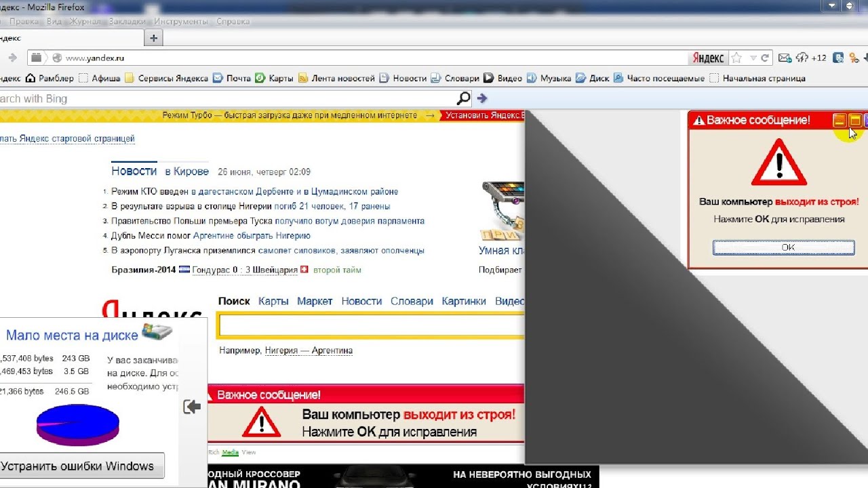Open the Видео bookmark
The width and height of the screenshot is (868, 488).
coord(503,79)
